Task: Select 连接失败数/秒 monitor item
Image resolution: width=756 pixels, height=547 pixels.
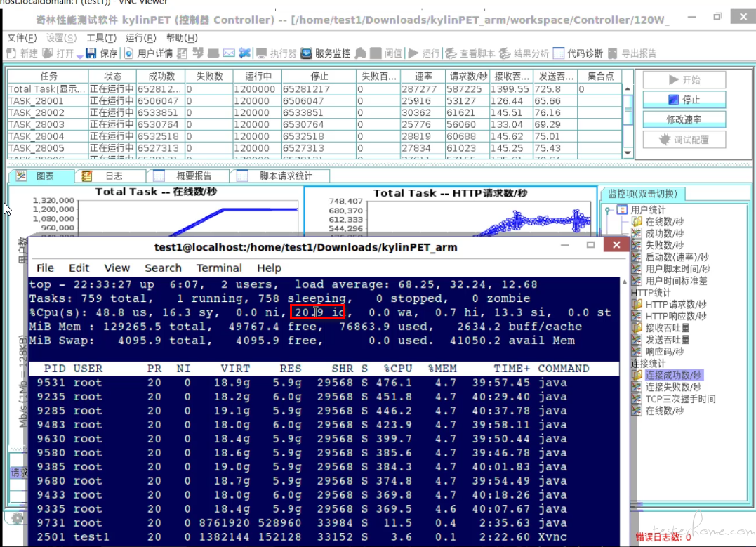Action: (674, 387)
